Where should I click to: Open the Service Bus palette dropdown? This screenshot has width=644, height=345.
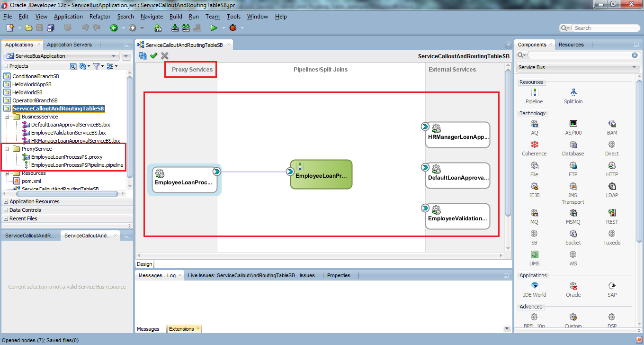[x=578, y=67]
